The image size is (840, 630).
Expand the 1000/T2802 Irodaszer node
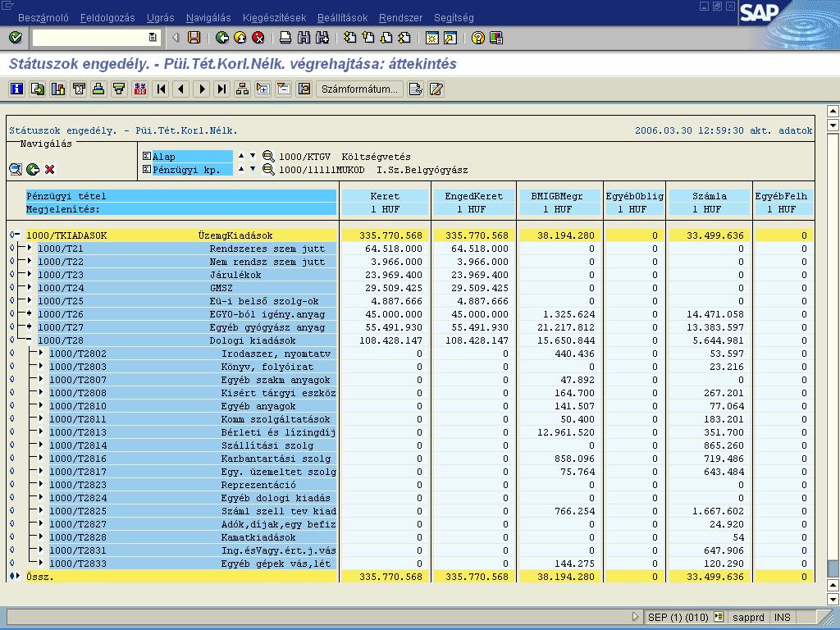coord(41,353)
